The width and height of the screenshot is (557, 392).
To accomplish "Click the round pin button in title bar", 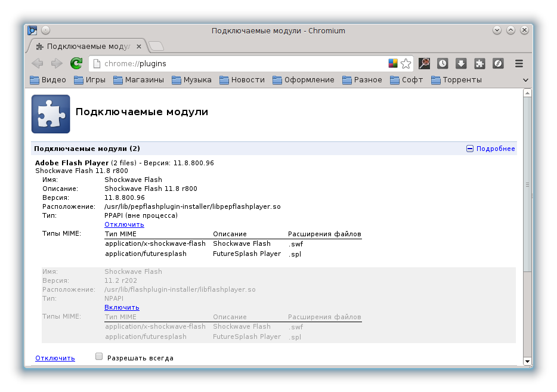I will 45,30.
